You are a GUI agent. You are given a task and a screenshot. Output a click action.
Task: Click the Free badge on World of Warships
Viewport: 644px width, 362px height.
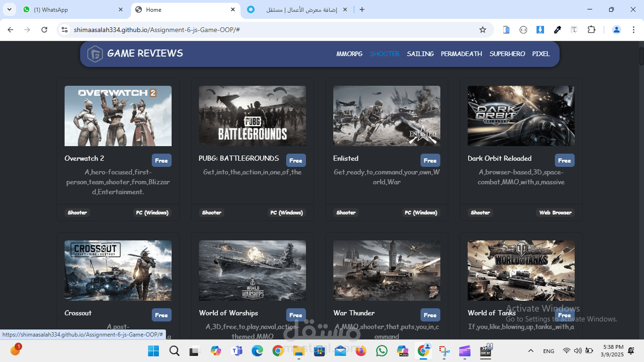click(x=296, y=315)
